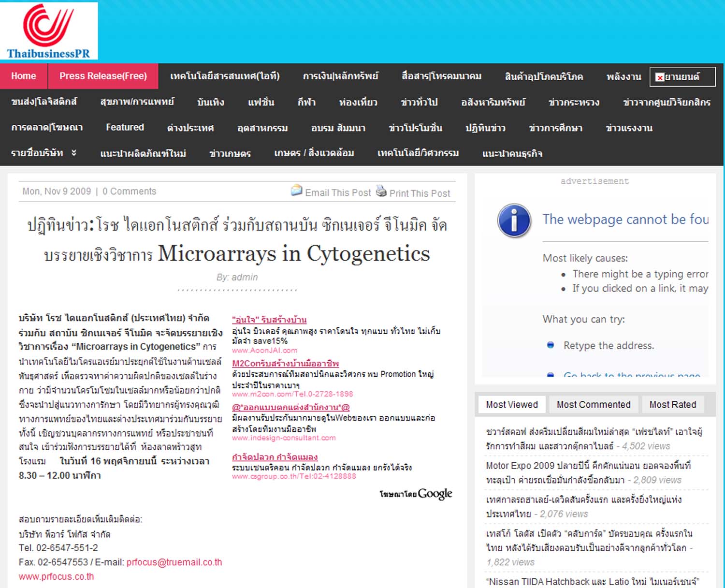Viewport: 725px width, 588px height.
Task: Open Nissan TIIDA Hatchback article
Action: [x=593, y=582]
